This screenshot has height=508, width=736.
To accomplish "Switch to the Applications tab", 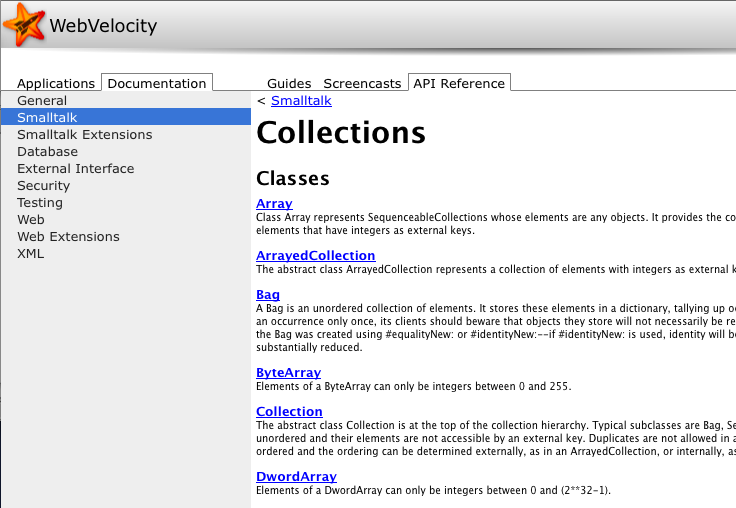I will [56, 83].
